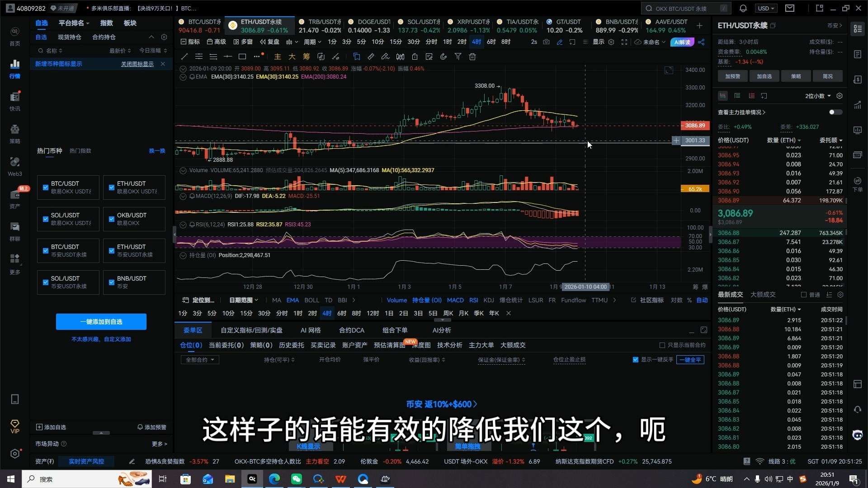Viewport: 868px width, 488px height.
Task: Uncheck BTC/USDT OKX checkbox
Action: (45, 187)
